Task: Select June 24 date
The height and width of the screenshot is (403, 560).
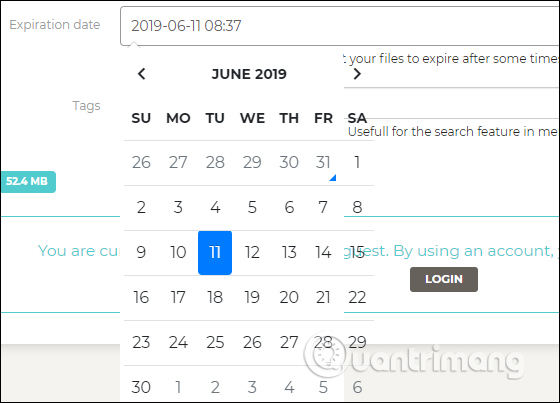Action: 178,343
